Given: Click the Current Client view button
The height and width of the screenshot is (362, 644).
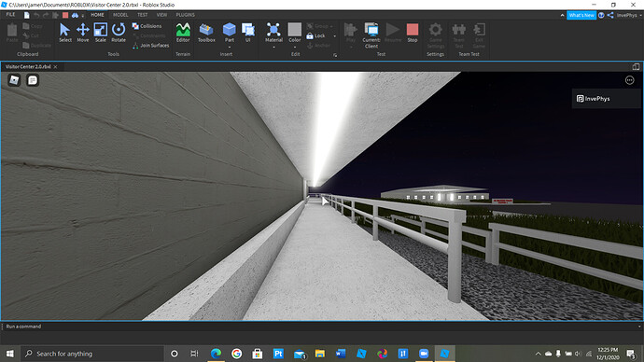Looking at the screenshot, I should [371, 35].
